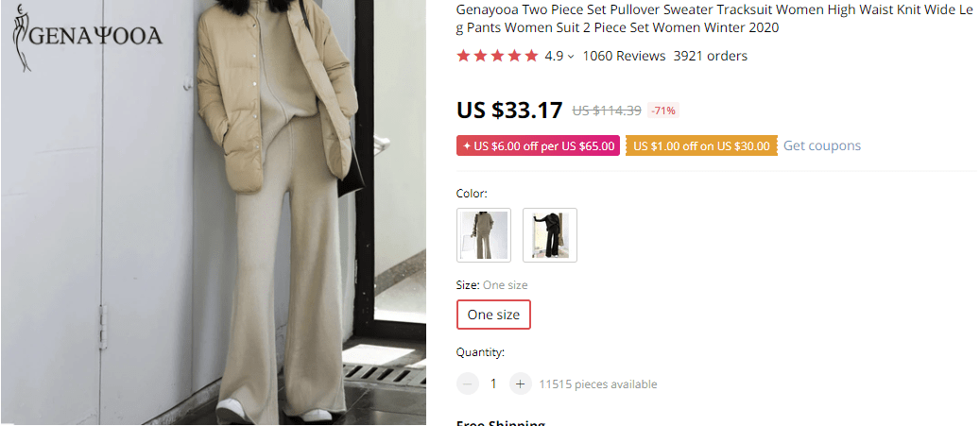Click the US $33.17 current price
Viewport: 980px width, 426px height.
[509, 111]
